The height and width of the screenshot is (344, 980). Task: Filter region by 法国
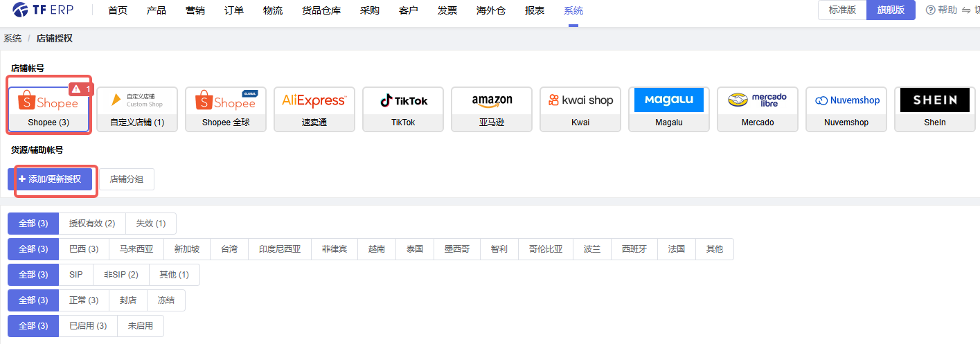click(x=677, y=249)
